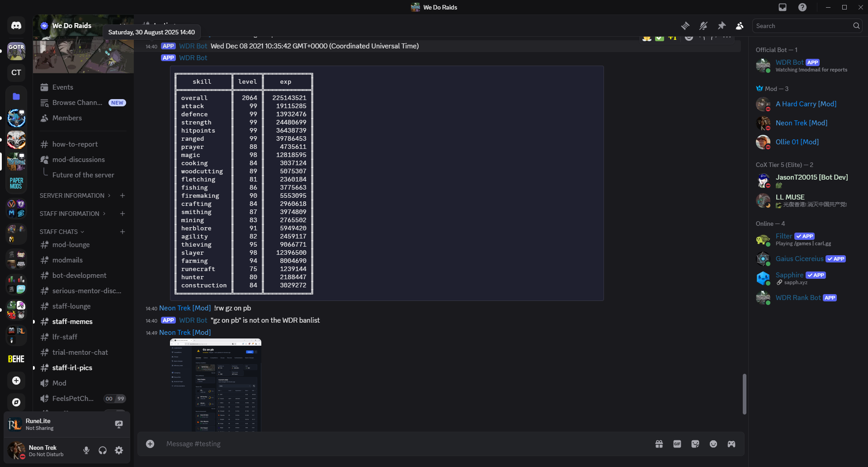The image size is (868, 467).
Task: Create channel in SERVER INFORMATION category
Action: coord(123,195)
